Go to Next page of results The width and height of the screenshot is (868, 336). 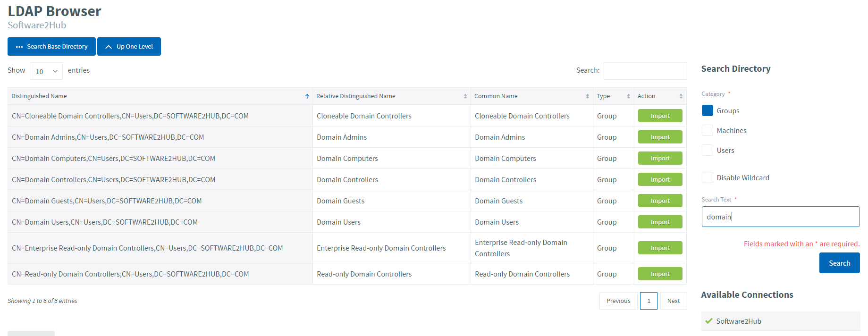coord(673,301)
